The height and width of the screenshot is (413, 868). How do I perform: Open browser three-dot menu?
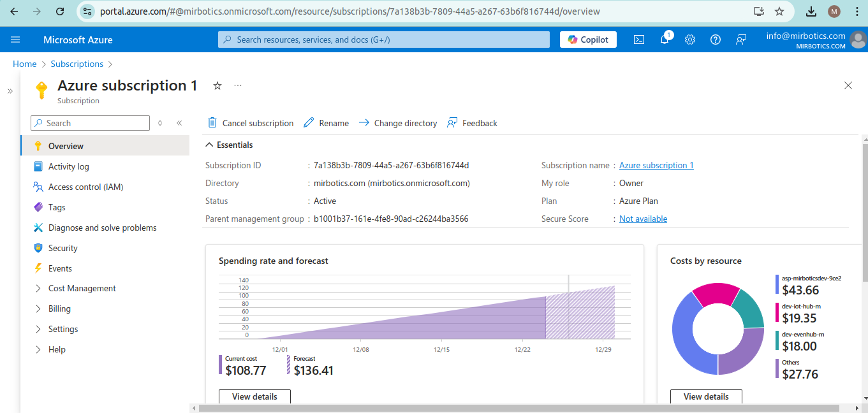856,11
